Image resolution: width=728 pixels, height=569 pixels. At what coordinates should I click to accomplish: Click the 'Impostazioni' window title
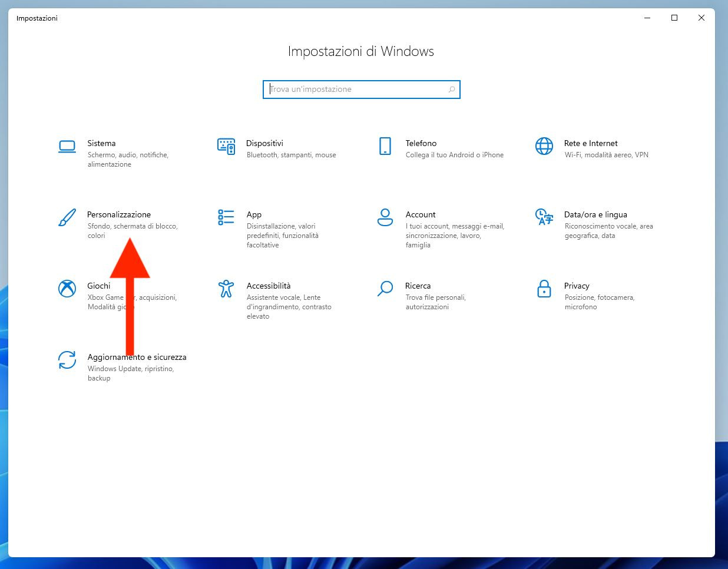pyautogui.click(x=37, y=18)
